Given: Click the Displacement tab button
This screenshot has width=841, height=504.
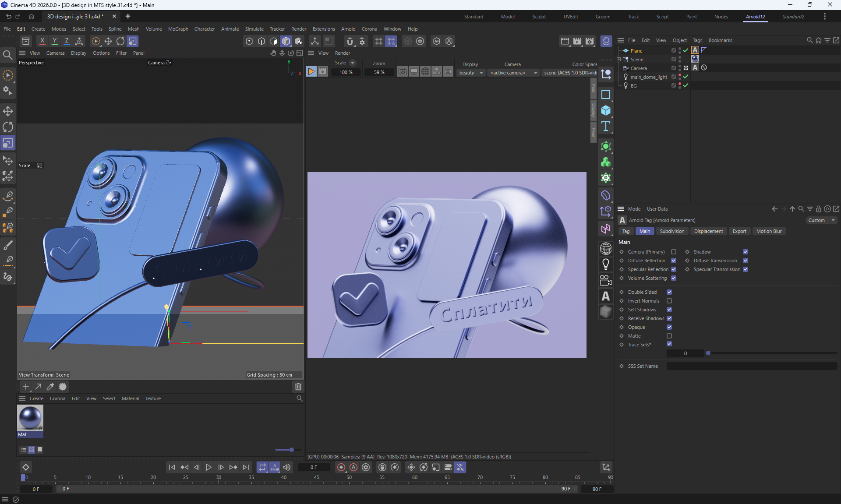Looking at the screenshot, I should tap(708, 231).
